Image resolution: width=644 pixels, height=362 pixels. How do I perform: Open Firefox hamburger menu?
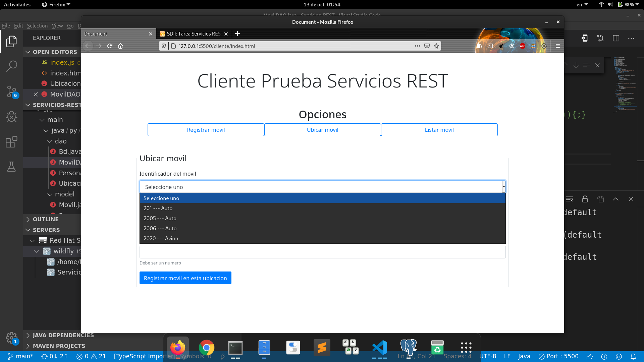557,46
